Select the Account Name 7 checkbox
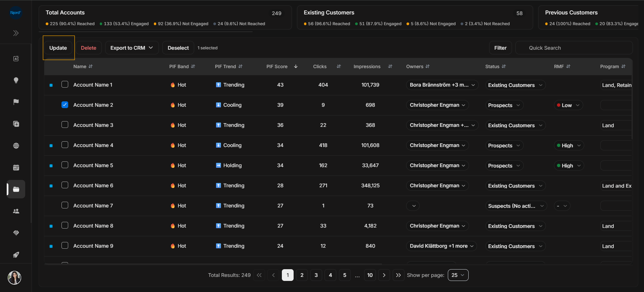Viewport: 644px width, 292px height. click(x=65, y=205)
